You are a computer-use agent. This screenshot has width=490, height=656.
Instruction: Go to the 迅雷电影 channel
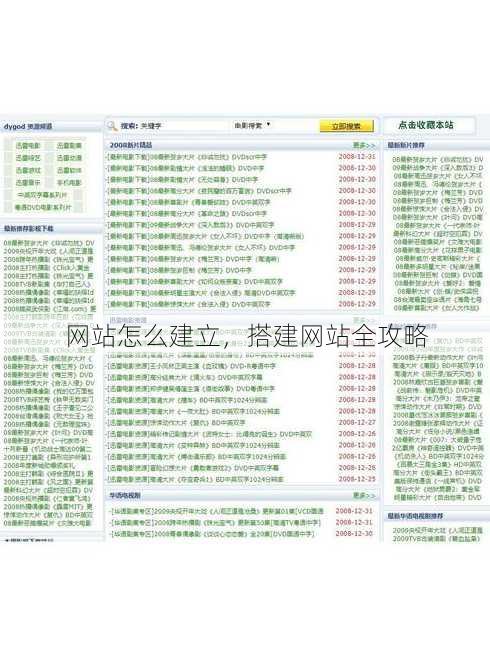[28, 146]
